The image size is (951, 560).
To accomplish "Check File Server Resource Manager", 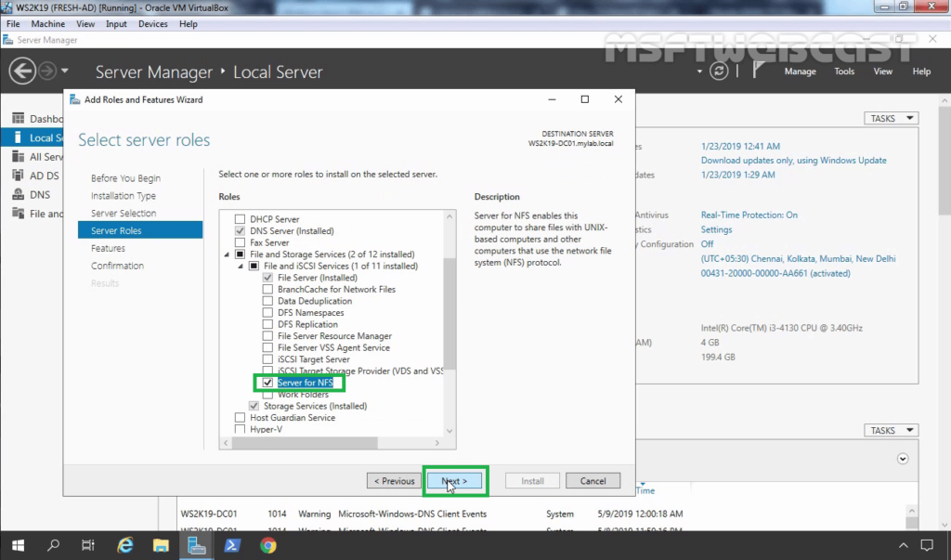I will [267, 336].
